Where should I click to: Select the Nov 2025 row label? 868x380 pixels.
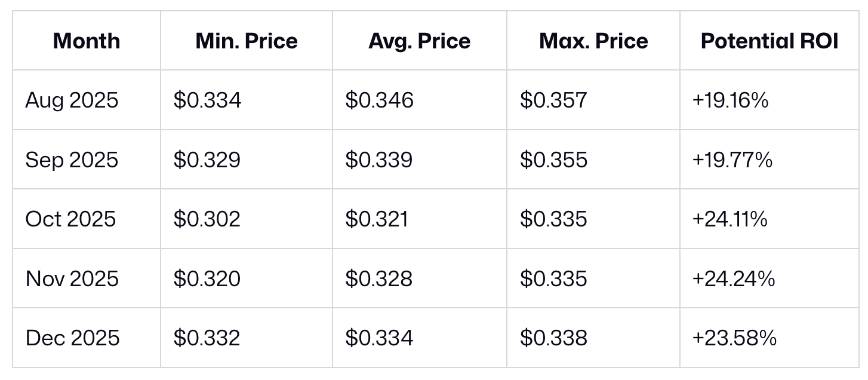click(72, 279)
